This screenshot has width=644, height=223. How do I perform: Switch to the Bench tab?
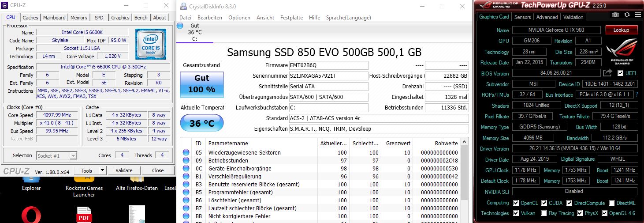[x=141, y=18]
